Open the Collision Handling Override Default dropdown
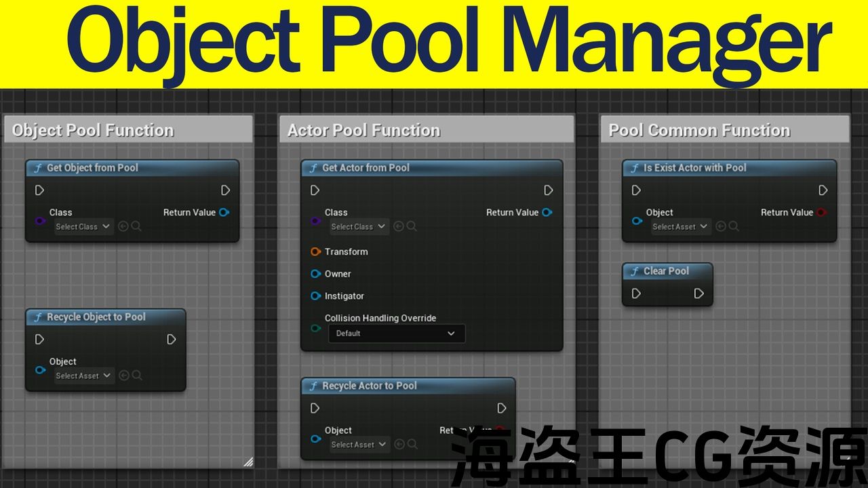 pyautogui.click(x=397, y=333)
